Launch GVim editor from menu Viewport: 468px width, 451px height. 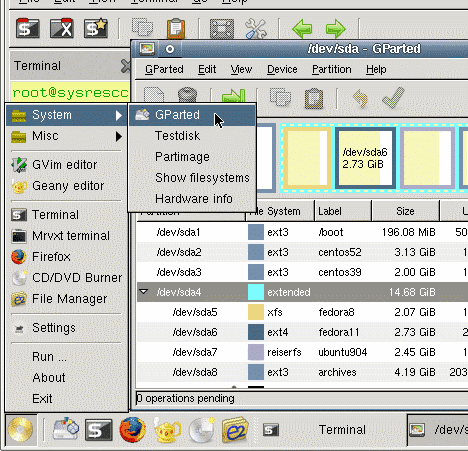pos(67,165)
